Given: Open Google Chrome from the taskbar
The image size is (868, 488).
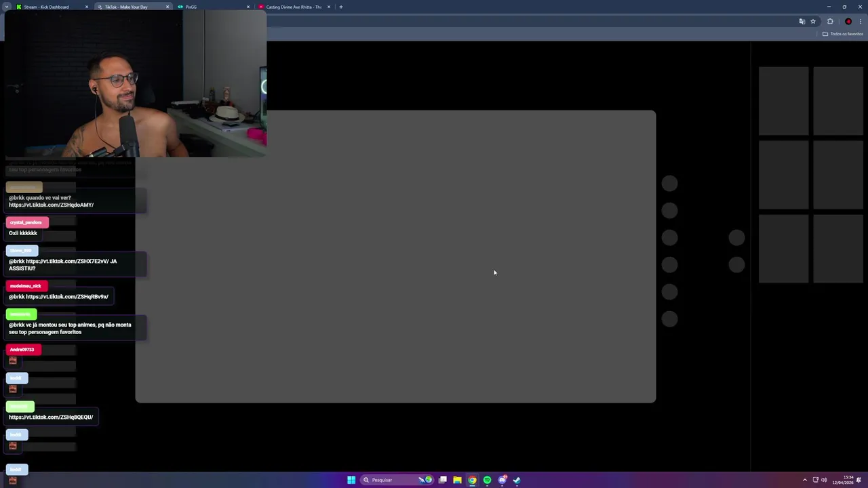Looking at the screenshot, I should [x=473, y=480].
